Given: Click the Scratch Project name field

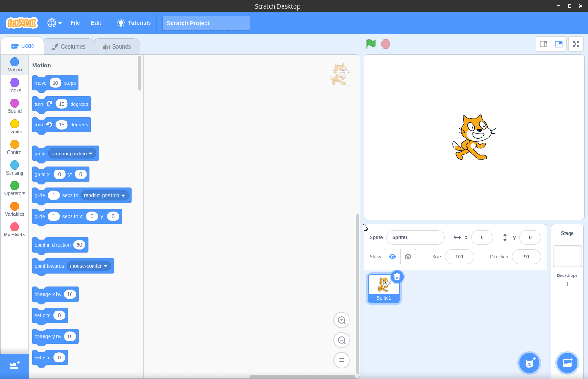Looking at the screenshot, I should (x=206, y=23).
